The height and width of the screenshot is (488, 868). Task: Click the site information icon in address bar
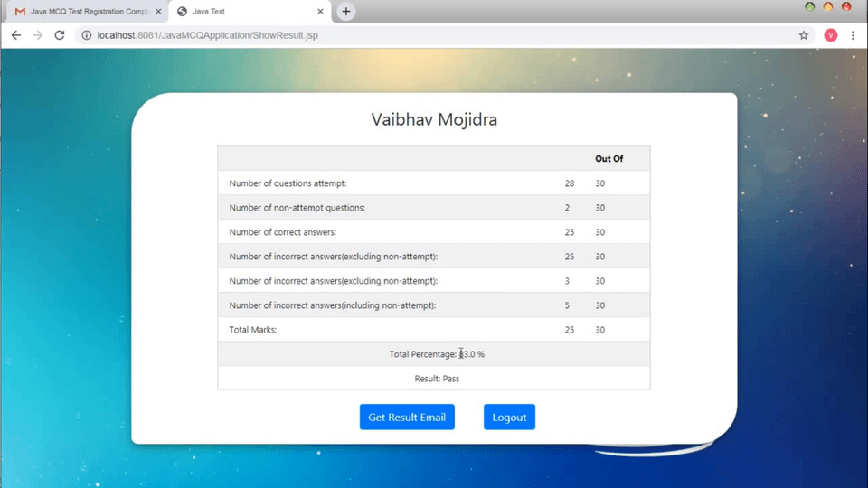point(87,35)
